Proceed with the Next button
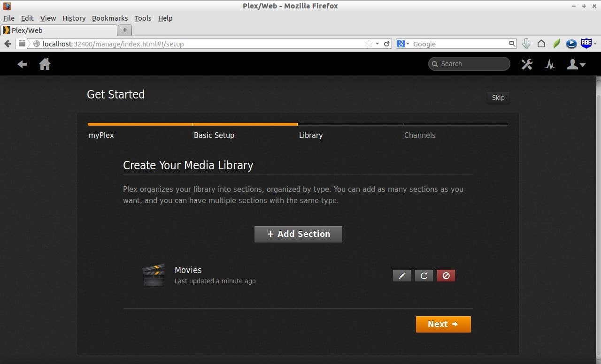 coord(443,324)
